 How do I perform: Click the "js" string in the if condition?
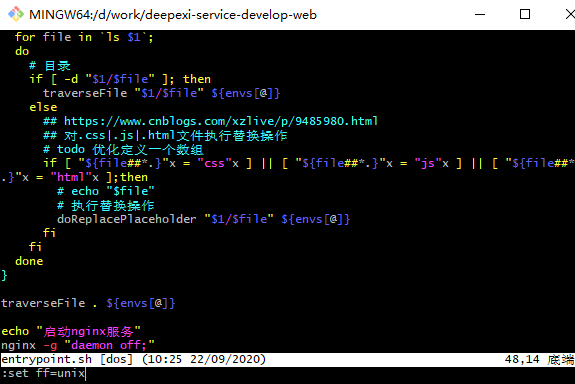(428, 164)
